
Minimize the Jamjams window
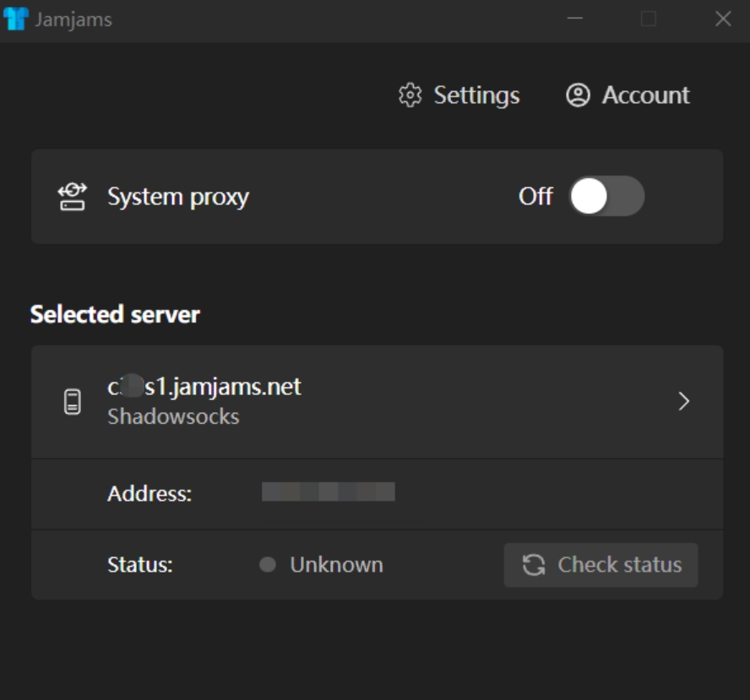(574, 19)
